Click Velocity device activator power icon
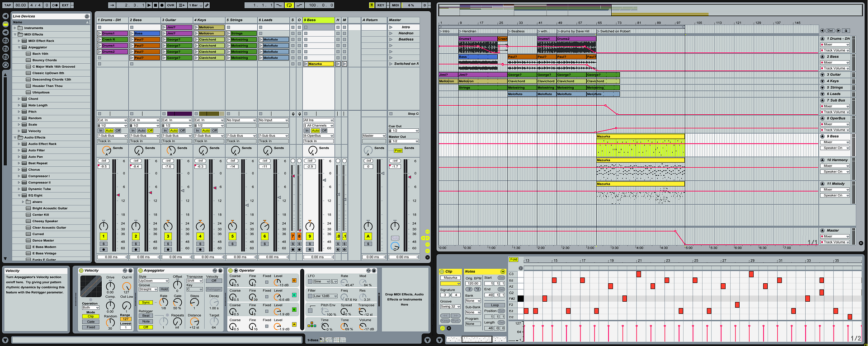The width and height of the screenshot is (868, 346). [81, 271]
